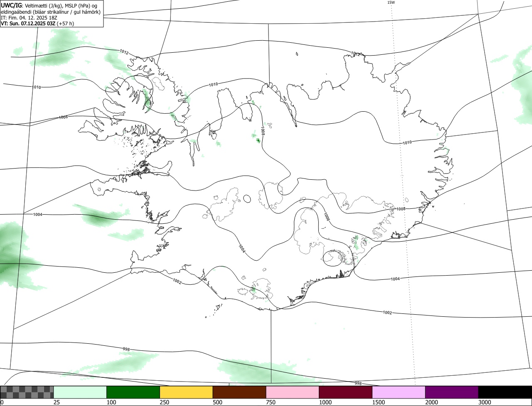Screen dimensions: 532x406
Task: Click the gray checkered 0–25 legend swatch
Action: [x=27, y=392]
